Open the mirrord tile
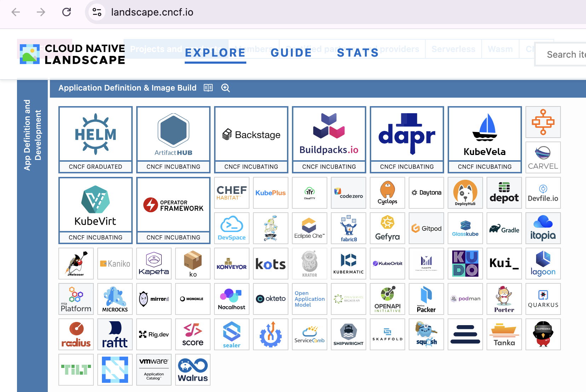 coord(154,299)
